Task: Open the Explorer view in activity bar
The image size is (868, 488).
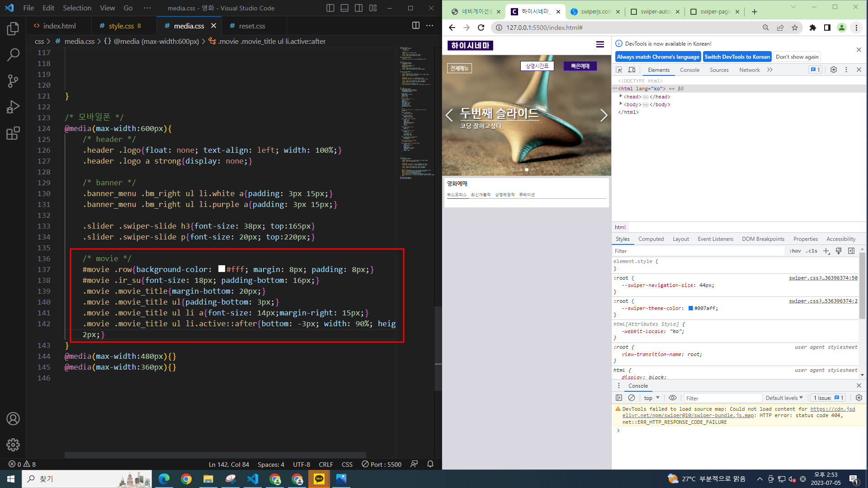Action: pos(13,29)
